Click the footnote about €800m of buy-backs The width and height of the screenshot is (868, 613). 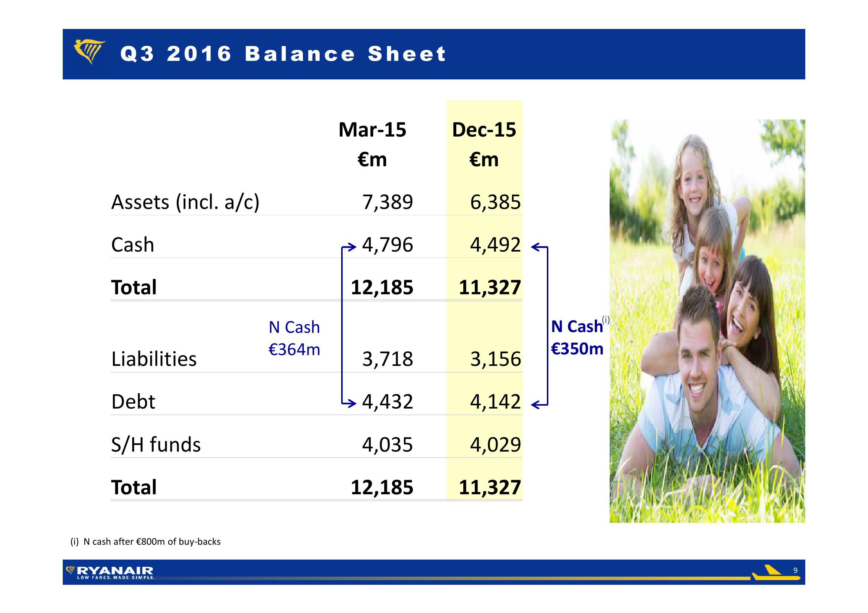146,542
